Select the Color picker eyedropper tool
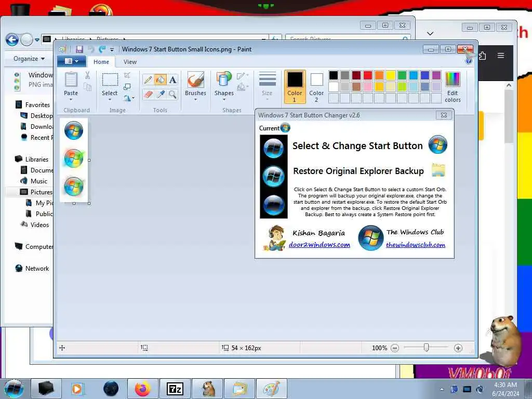The width and height of the screenshot is (532, 399). pos(160,94)
